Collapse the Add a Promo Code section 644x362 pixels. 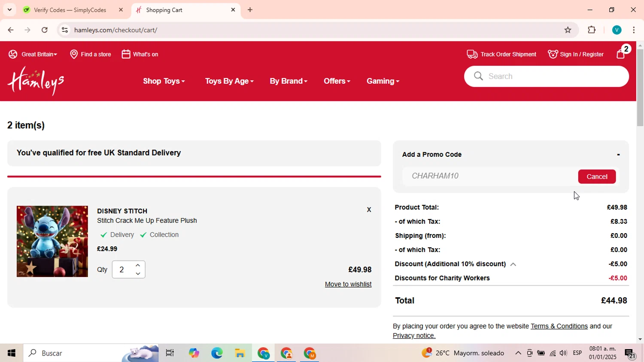point(618,155)
